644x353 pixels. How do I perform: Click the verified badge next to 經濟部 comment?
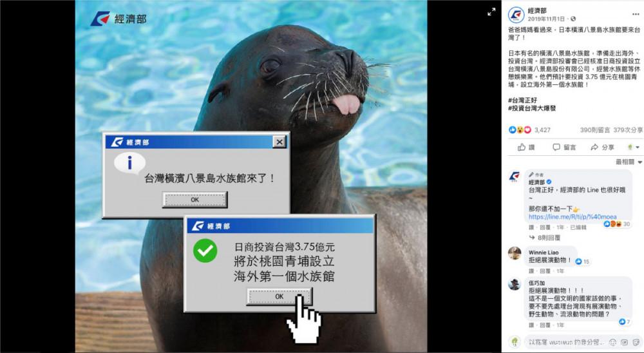549,182
